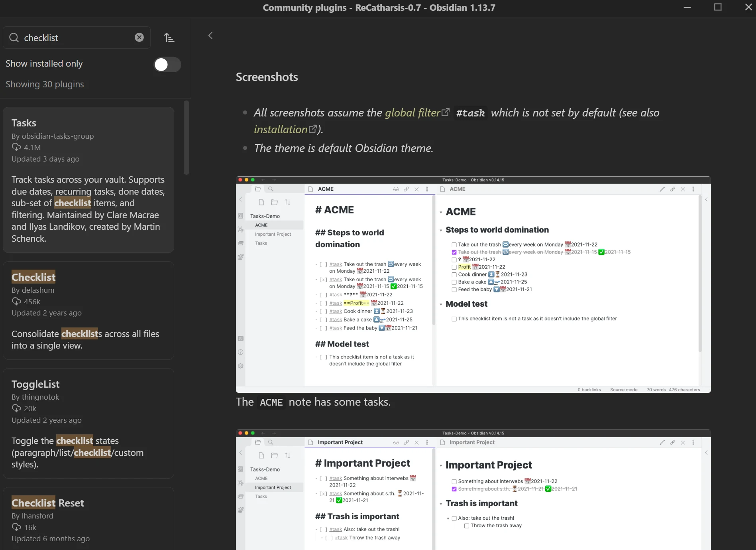The image size is (756, 550).
Task: Click the 'Screenshots' heading
Action: coord(267,77)
